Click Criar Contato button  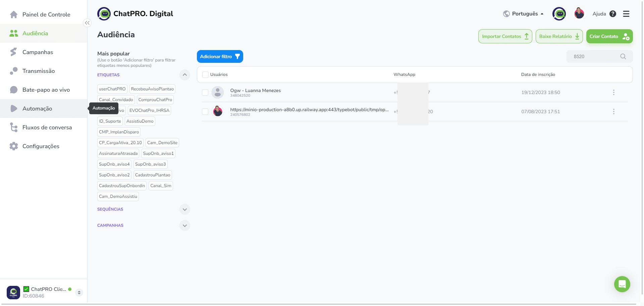tap(609, 36)
